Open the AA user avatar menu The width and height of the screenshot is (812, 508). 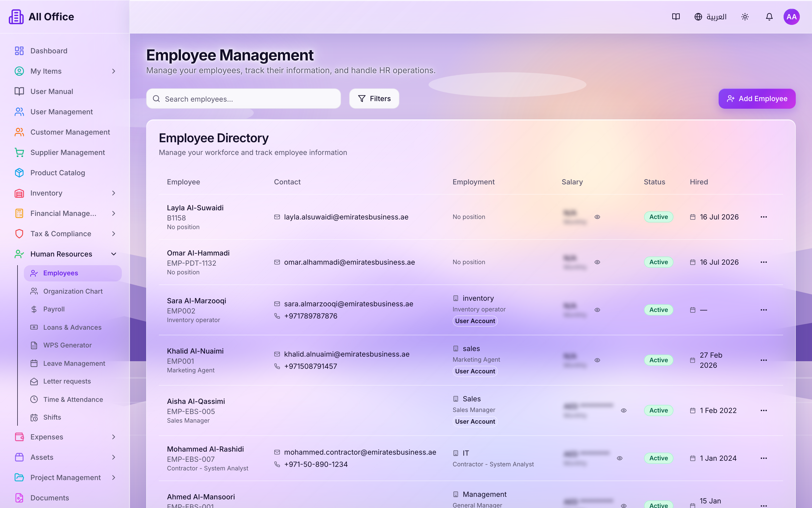tap(791, 17)
